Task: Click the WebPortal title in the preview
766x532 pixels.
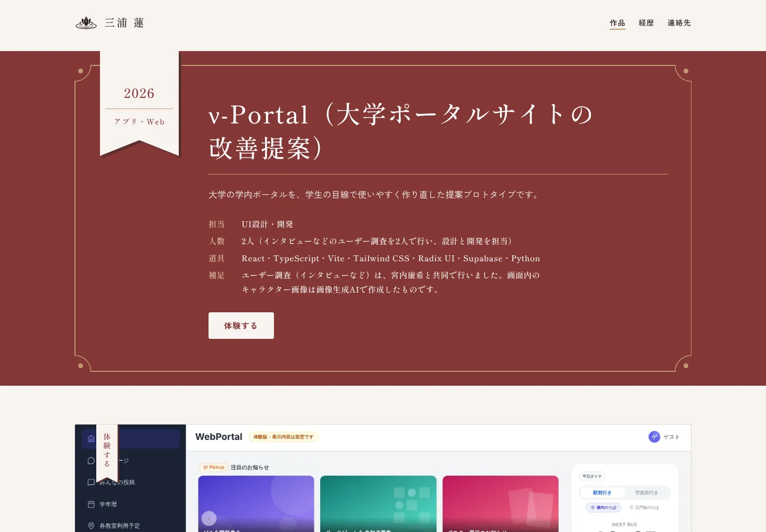Action: click(x=219, y=437)
